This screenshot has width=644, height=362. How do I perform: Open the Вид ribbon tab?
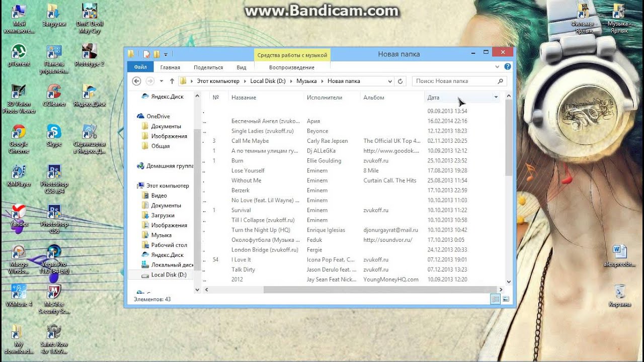(x=242, y=67)
